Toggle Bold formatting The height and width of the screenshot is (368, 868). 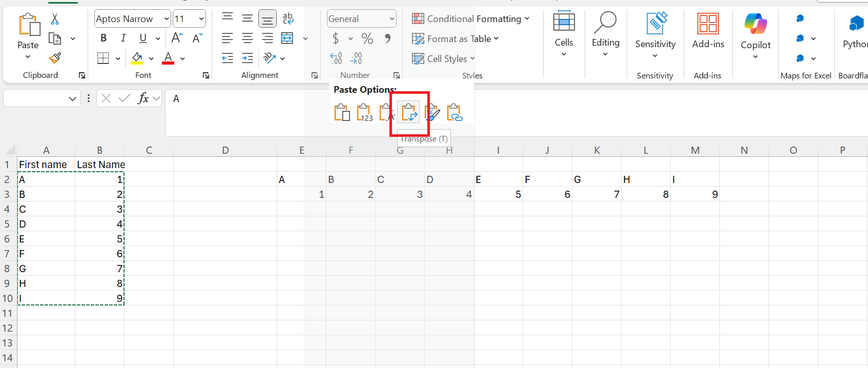(104, 38)
